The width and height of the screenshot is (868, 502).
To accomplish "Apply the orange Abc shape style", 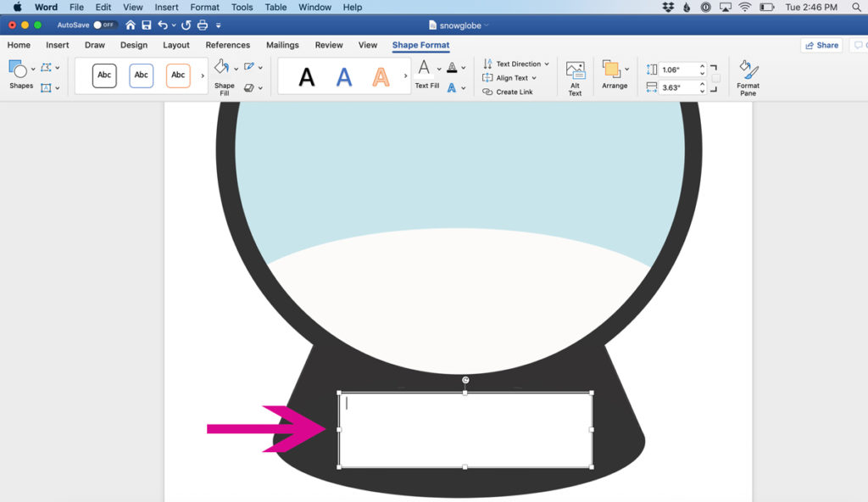I will [178, 75].
